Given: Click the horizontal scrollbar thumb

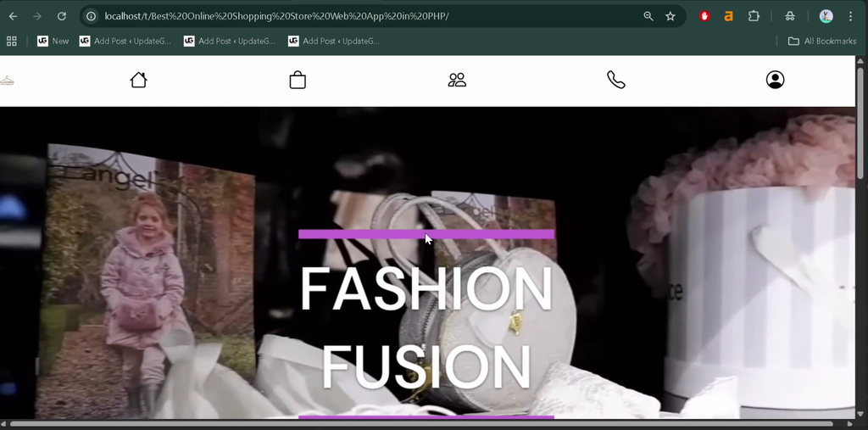Looking at the screenshot, I should pos(422,424).
